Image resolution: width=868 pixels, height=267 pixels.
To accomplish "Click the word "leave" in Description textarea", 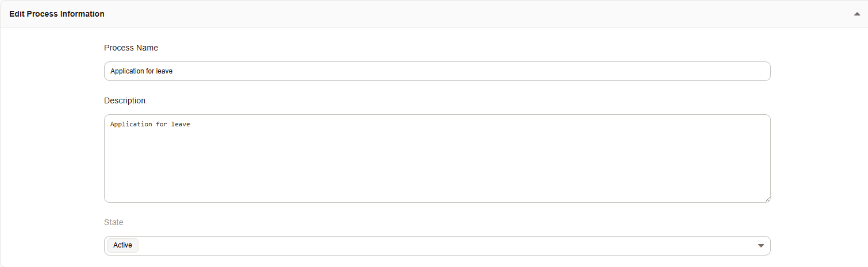I will tap(180, 124).
